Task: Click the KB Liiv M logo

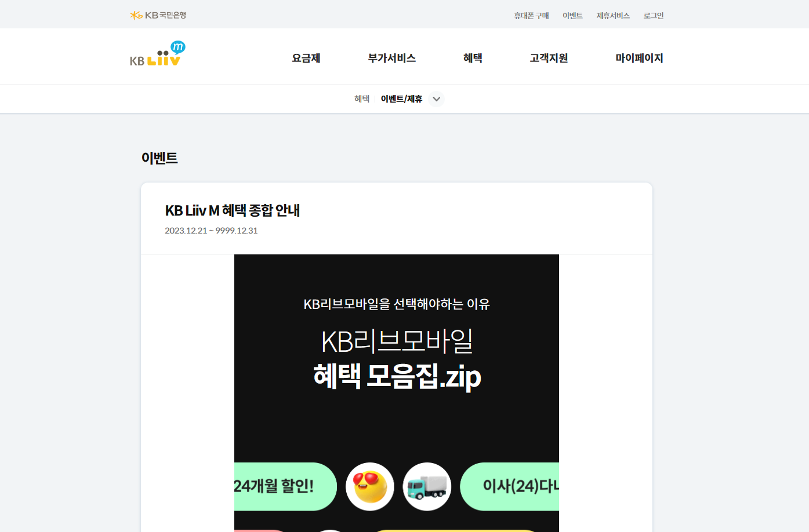Action: (x=155, y=56)
